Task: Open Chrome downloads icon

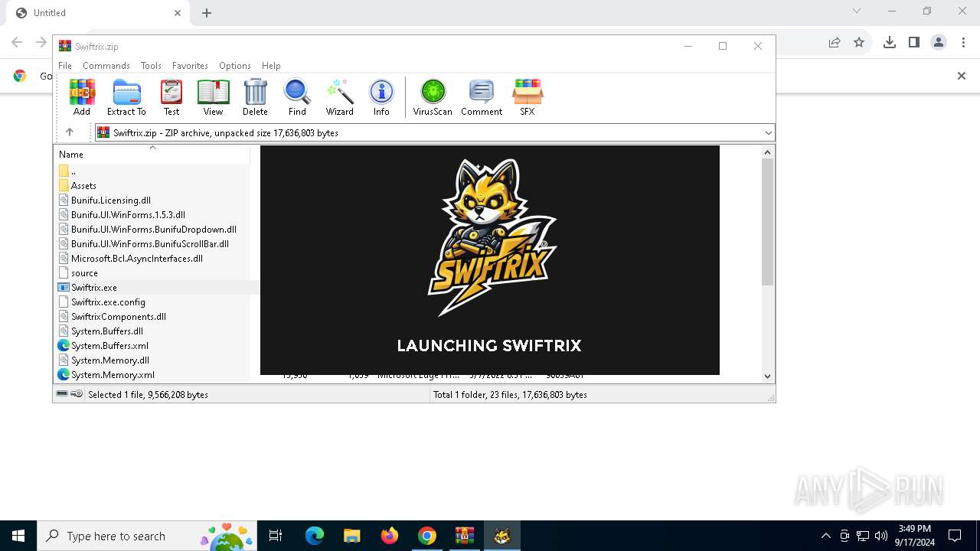Action: tap(890, 43)
